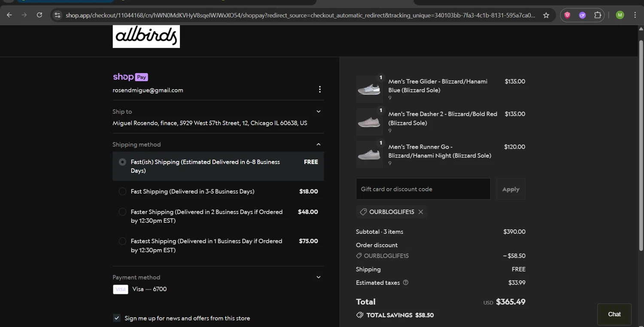Collapse the Shipping method section
Viewport: 644px width, 327px height.
point(319,145)
